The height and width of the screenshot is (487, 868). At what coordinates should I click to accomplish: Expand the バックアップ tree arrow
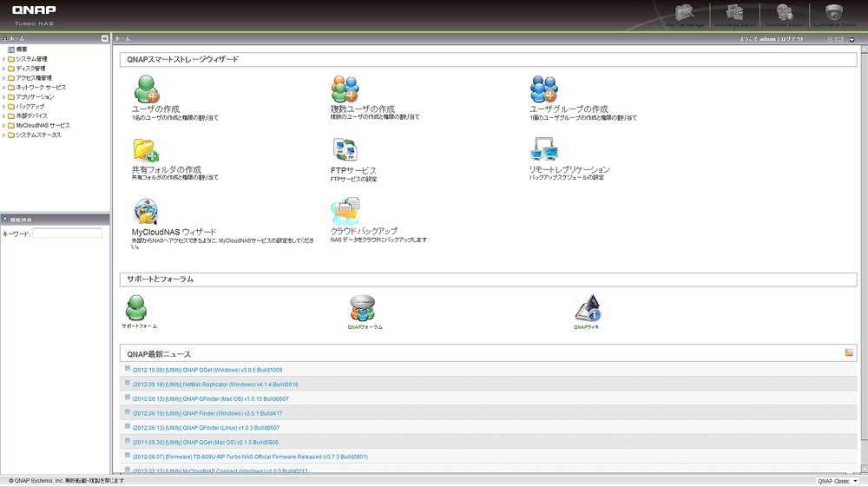coord(3,106)
